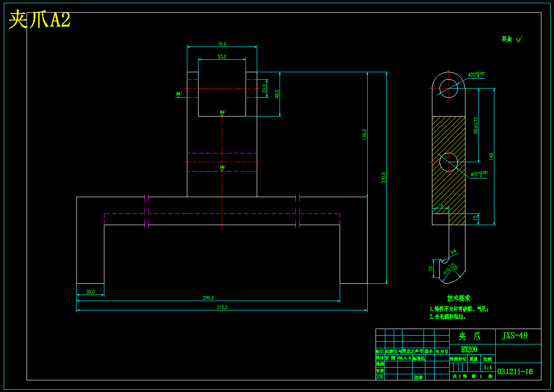Select the 76.0 width dimension text
554x392 pixels.
(222, 44)
